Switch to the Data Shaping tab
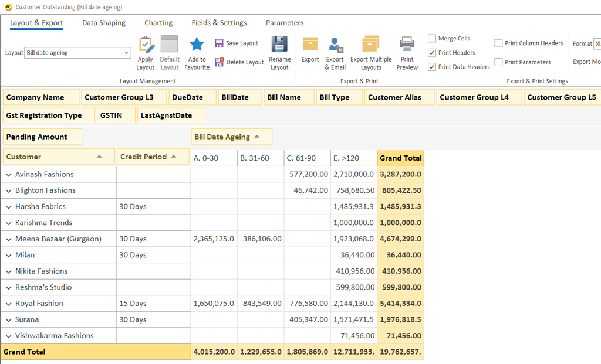The height and width of the screenshot is (364, 601). (104, 23)
